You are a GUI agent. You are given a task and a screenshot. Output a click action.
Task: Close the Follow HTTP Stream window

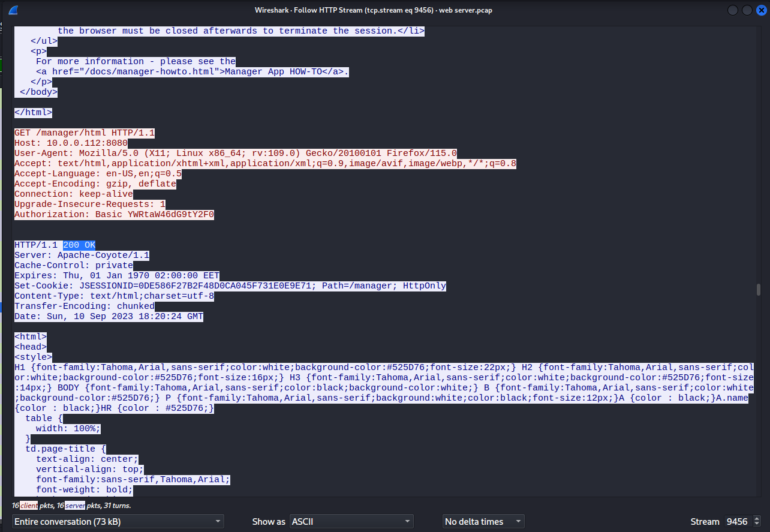pyautogui.click(x=761, y=10)
